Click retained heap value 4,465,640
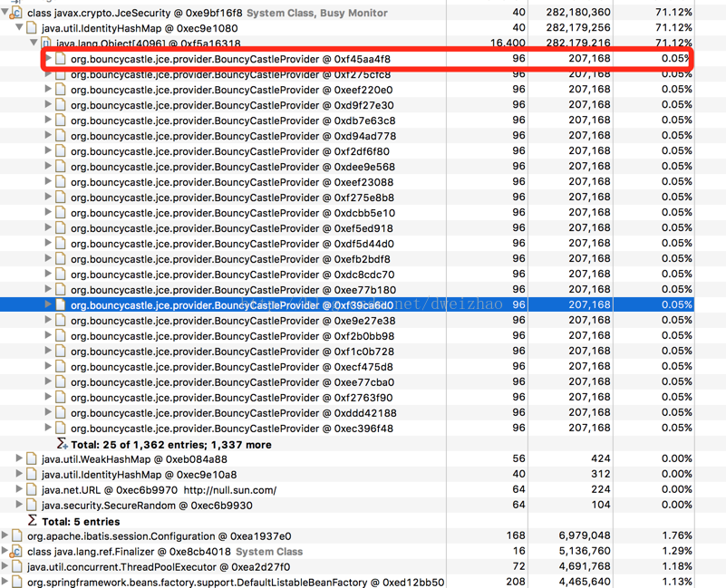 tap(585, 581)
